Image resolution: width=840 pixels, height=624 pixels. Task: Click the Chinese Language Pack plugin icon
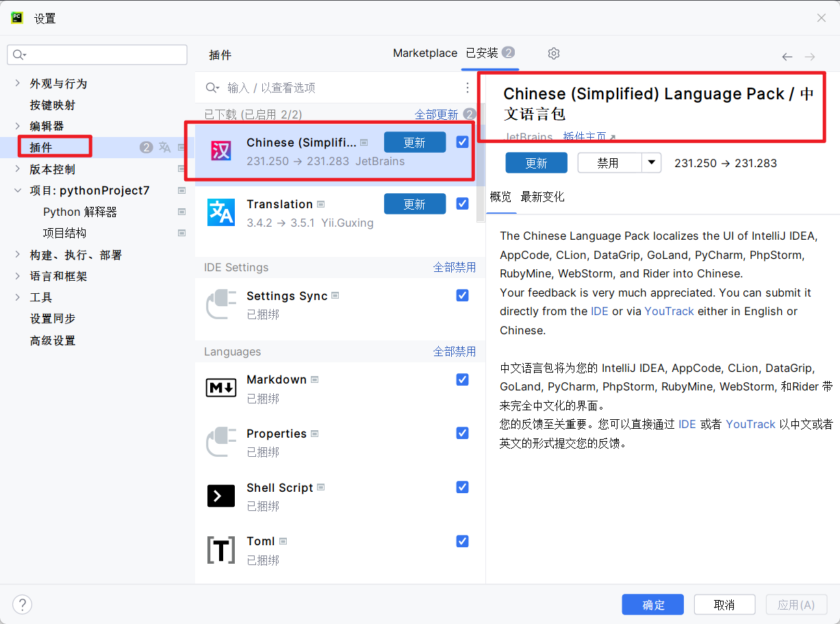[220, 151]
